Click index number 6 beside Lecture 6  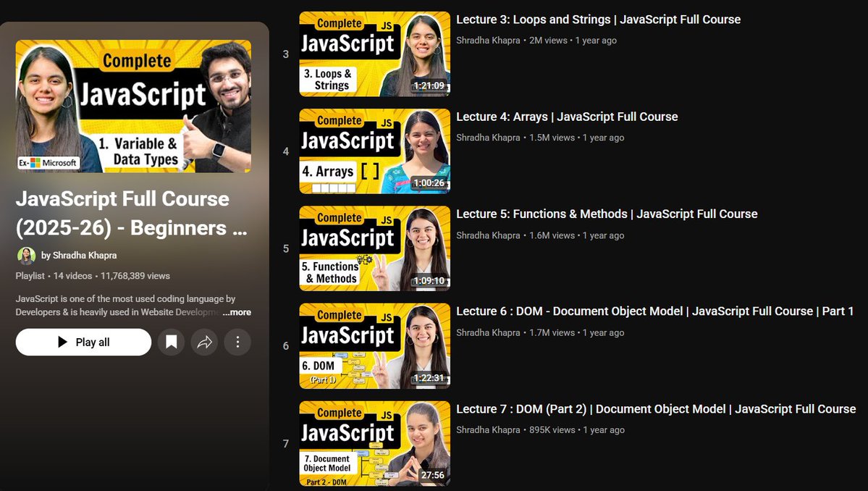click(x=286, y=346)
